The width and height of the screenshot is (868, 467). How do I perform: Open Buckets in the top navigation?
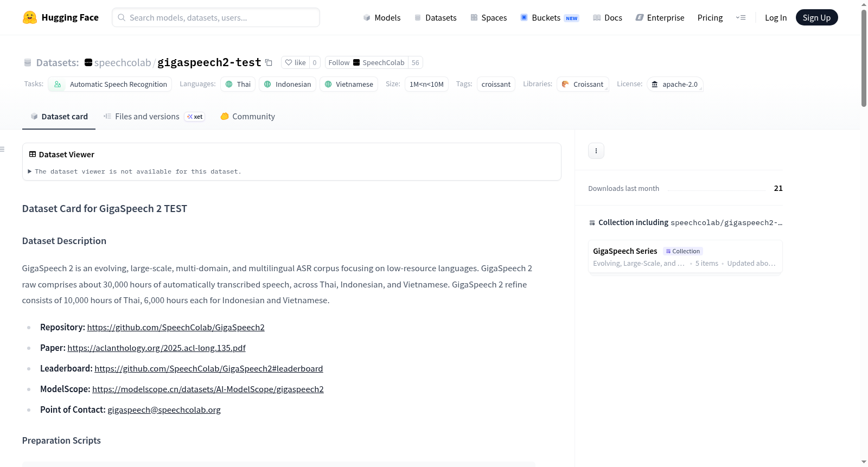(x=550, y=17)
